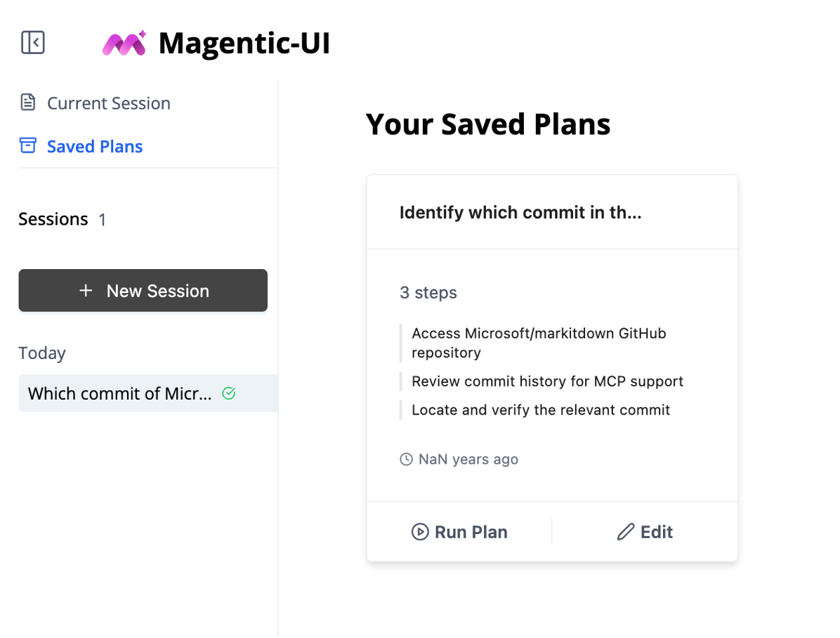Select the 'Access Microsoft/markitdown GitHub repository' step

539,343
